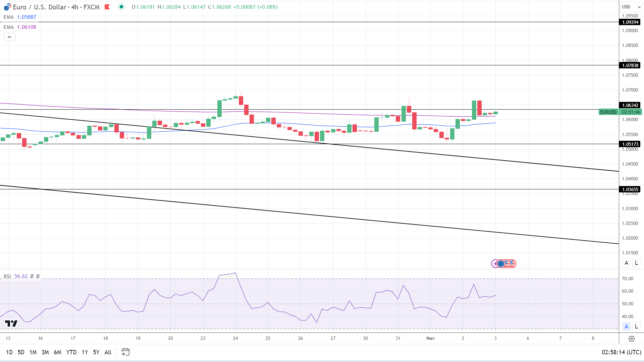Toggle log scale L on the main chart
Screen dimensions: 644x362
click(636, 263)
